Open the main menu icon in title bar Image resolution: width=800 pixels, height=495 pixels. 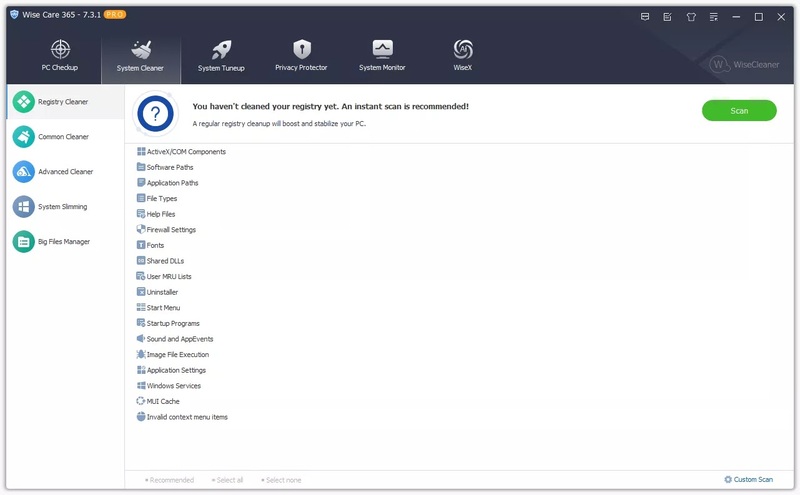[714, 17]
